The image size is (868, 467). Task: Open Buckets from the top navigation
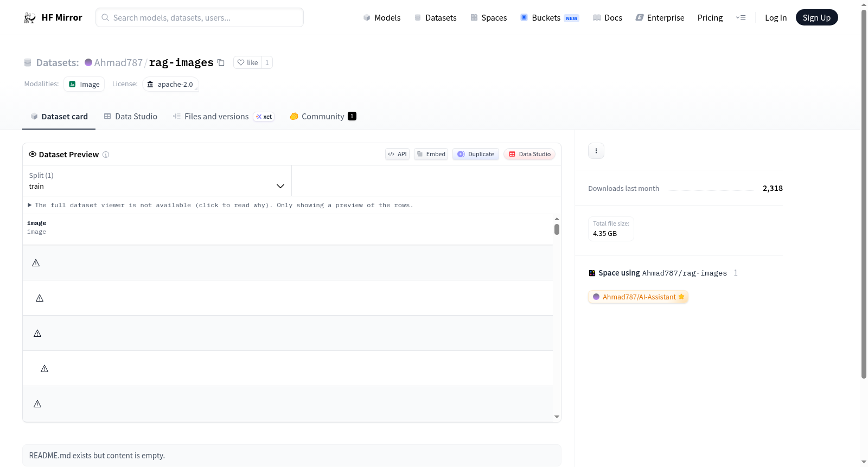pos(550,18)
